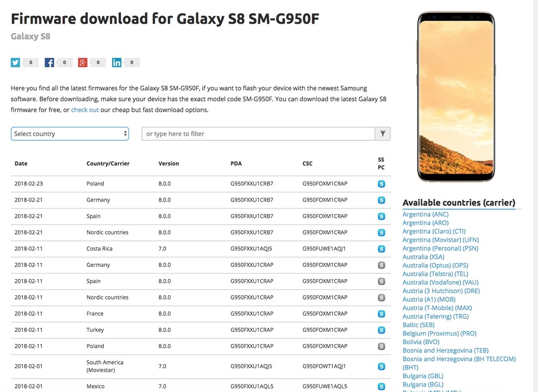Click 'Turkey' country cell
538x392 pixels.
95,330
